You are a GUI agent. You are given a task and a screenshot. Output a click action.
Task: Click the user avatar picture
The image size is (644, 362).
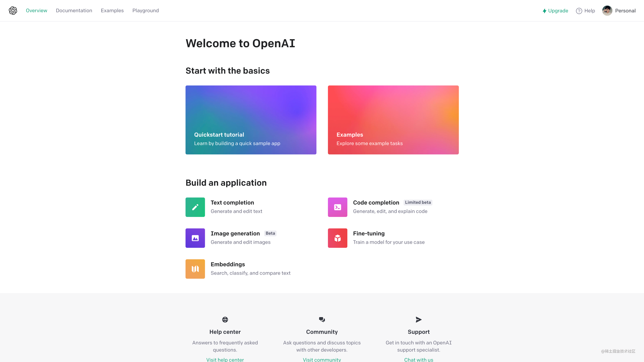607,11
